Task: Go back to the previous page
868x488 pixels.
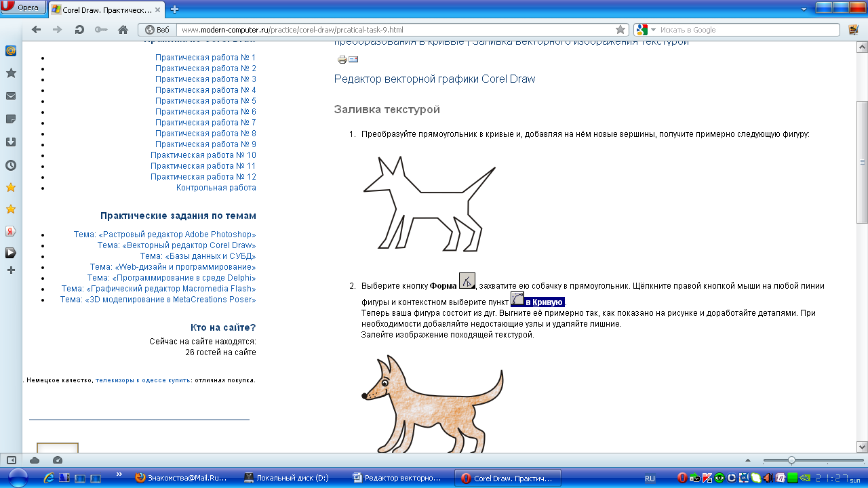Action: click(37, 30)
